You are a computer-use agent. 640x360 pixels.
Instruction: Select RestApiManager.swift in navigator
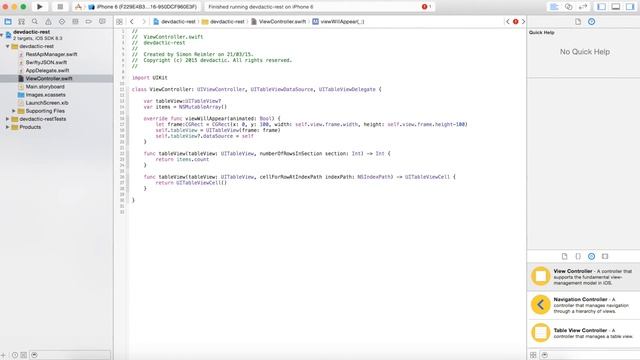(x=51, y=54)
